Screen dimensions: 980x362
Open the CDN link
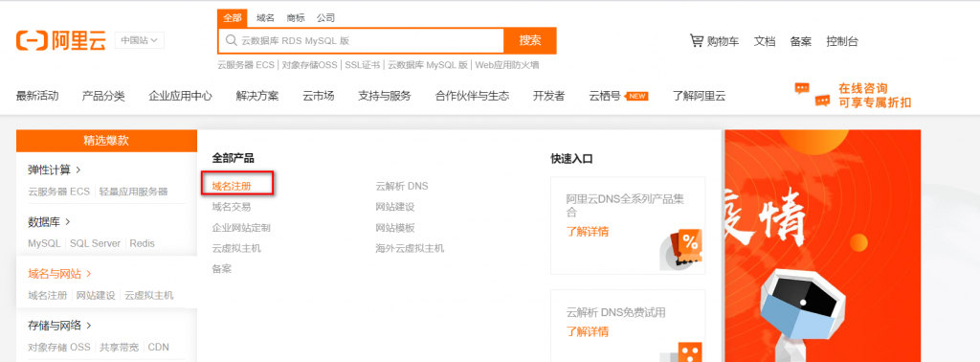coord(159,347)
